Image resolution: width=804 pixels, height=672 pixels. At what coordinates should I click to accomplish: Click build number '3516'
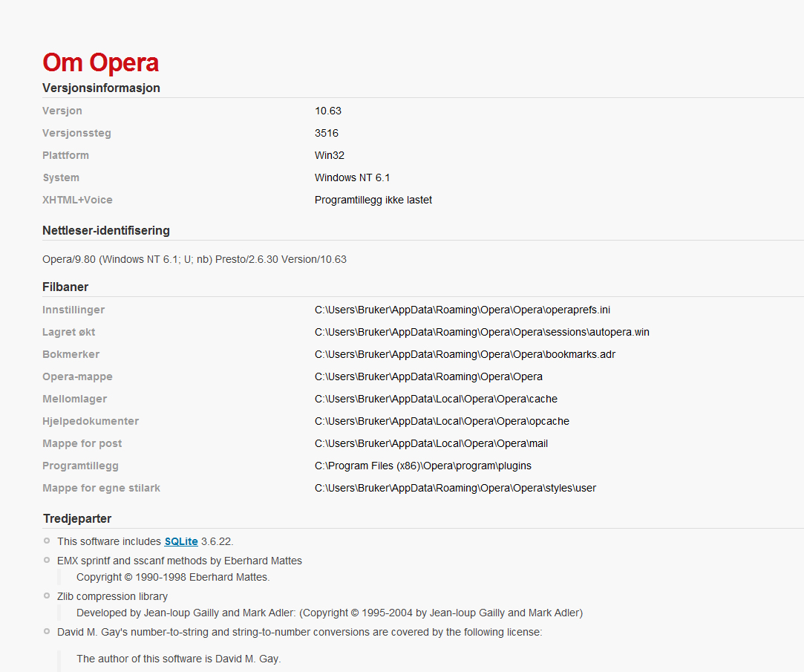(x=327, y=133)
